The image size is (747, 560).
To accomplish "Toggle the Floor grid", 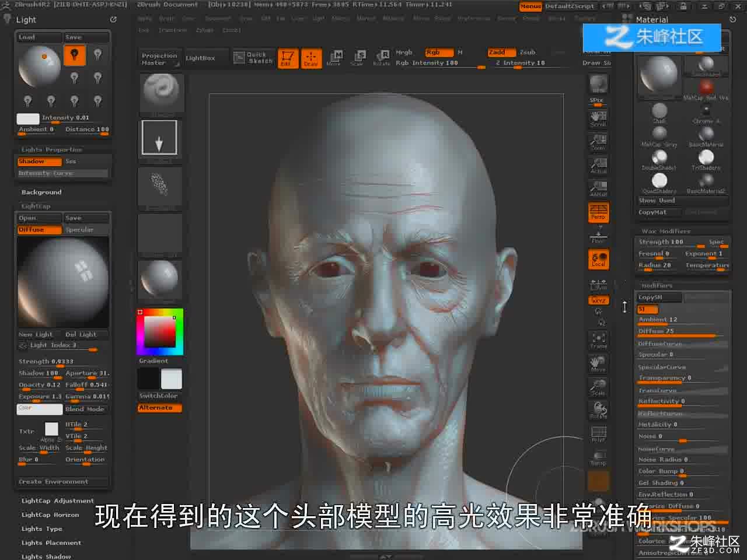I will [598, 236].
